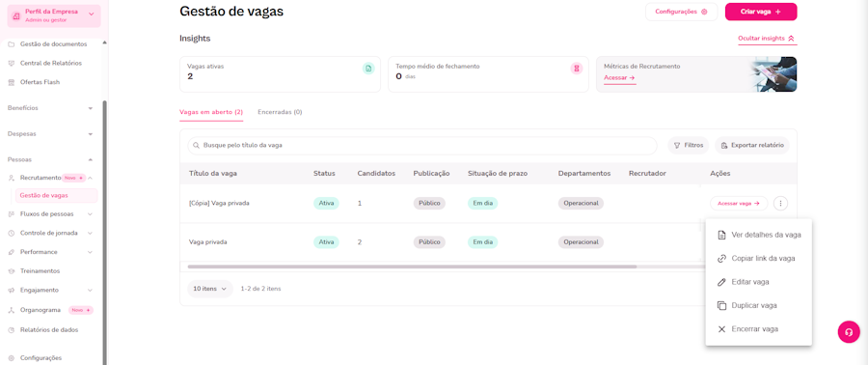
Task: Click the Métricas de Recrutamento image thumbnail
Action: (x=773, y=74)
